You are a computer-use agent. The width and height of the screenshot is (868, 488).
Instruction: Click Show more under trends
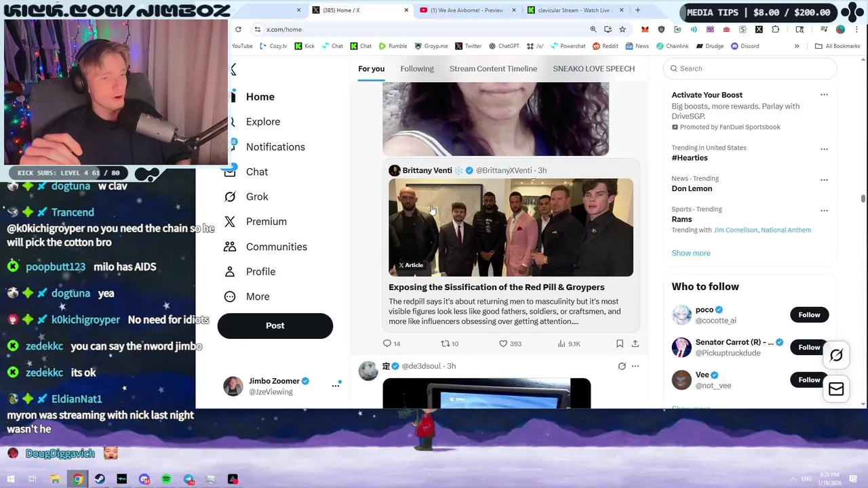pos(691,253)
